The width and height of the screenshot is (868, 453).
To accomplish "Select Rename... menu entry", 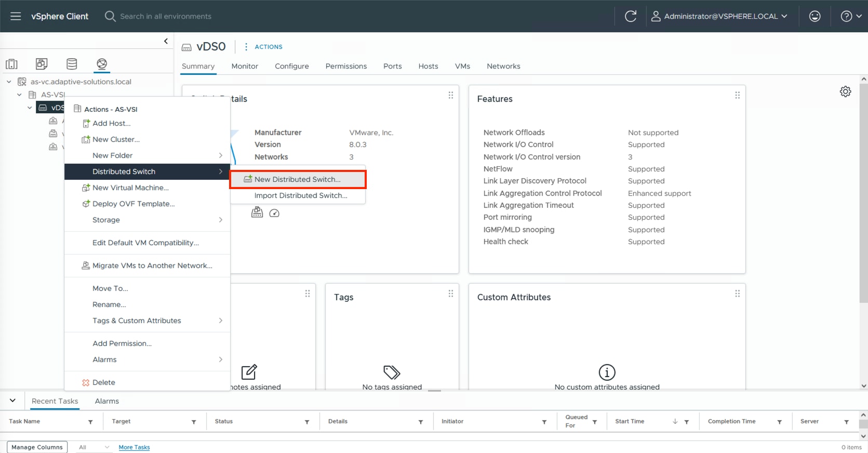I will (x=147, y=304).
